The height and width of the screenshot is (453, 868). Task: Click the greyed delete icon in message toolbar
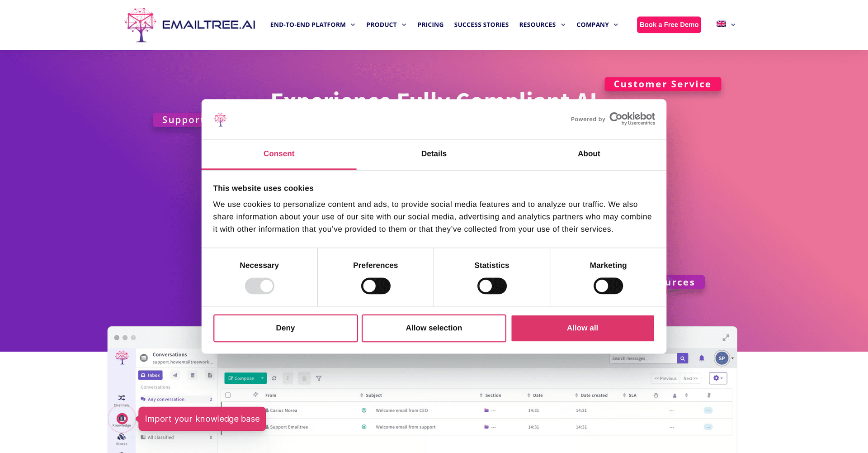tap(304, 378)
